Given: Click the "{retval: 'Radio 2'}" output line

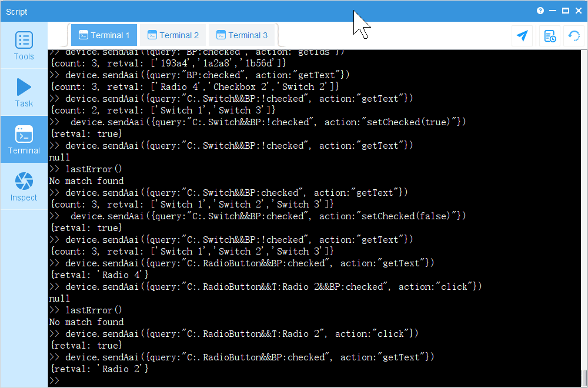Looking at the screenshot, I should [x=99, y=369].
